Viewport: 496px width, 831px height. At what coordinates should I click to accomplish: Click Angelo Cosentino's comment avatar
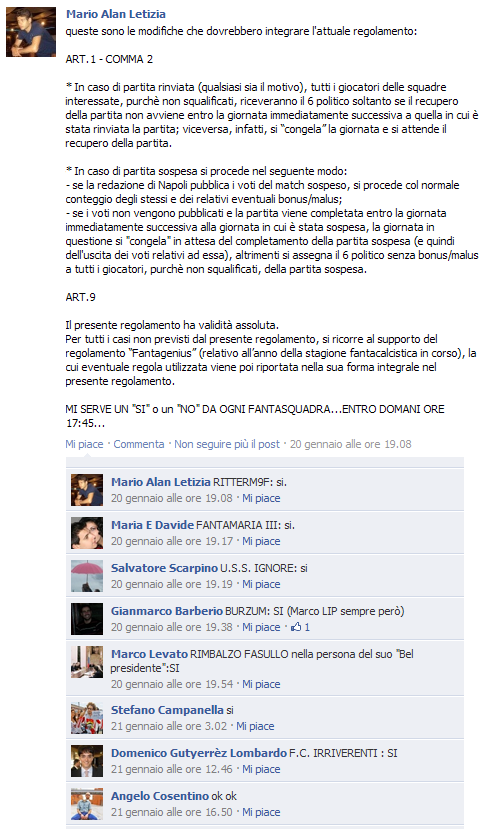pos(87,803)
